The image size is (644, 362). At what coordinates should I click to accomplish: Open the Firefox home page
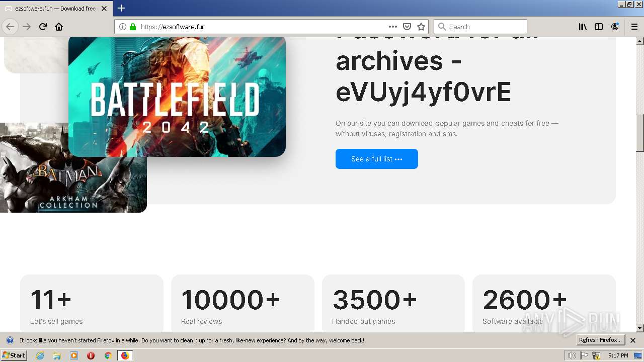(x=59, y=27)
